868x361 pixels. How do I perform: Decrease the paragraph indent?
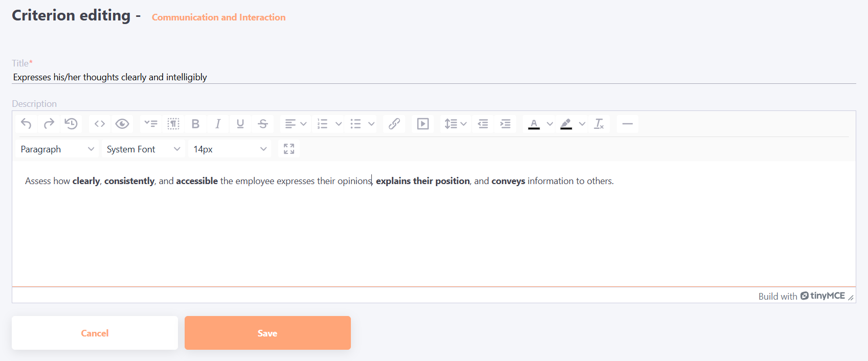point(483,124)
